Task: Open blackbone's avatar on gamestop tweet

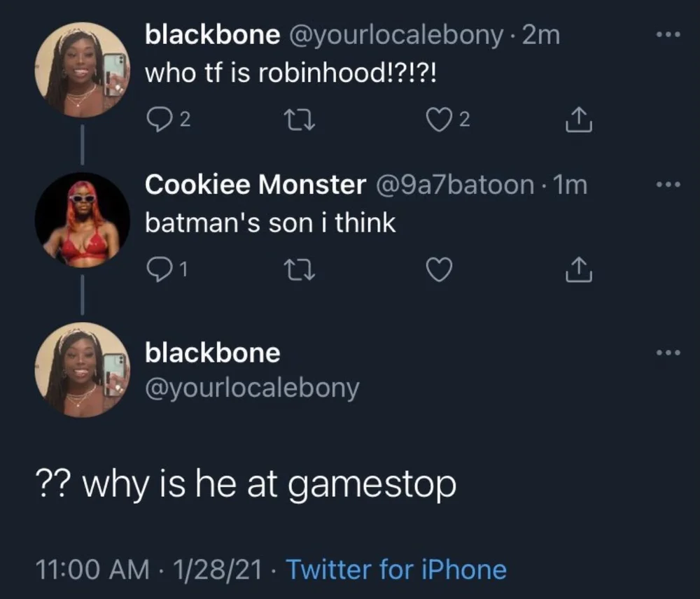Action: click(x=82, y=370)
